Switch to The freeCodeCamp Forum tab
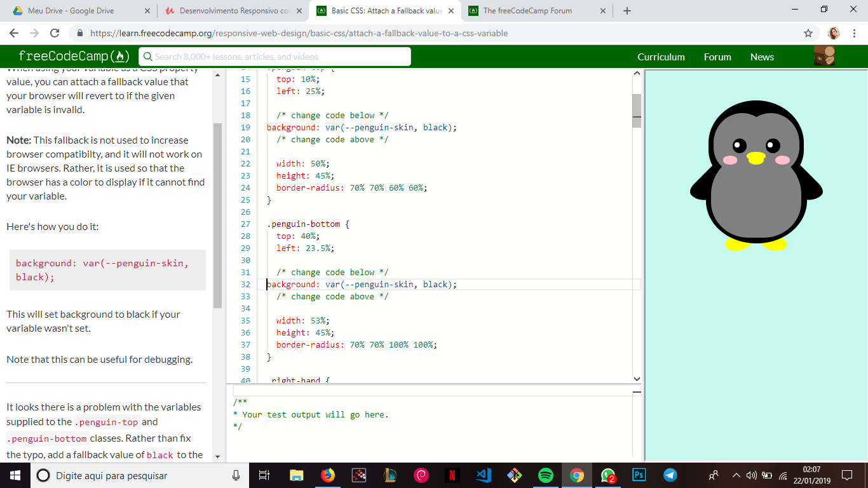The image size is (868, 488). [x=527, y=11]
